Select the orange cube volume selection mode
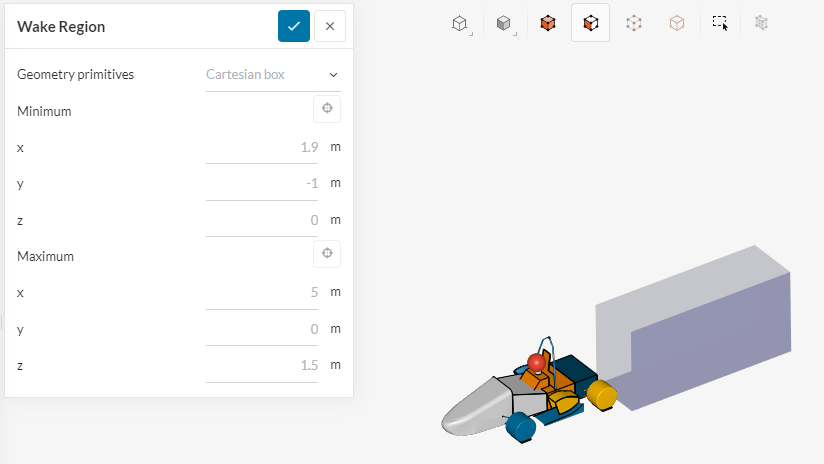This screenshot has width=824, height=464. tap(548, 23)
